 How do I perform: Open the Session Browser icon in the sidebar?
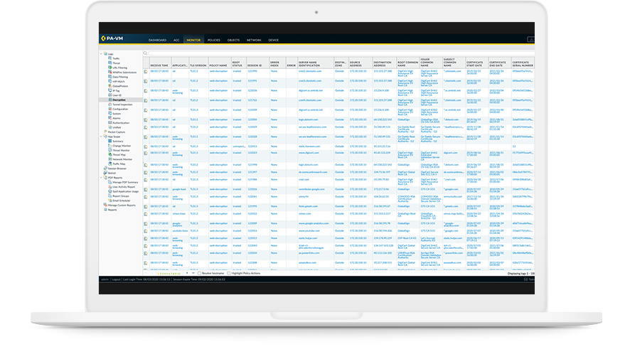pos(105,168)
